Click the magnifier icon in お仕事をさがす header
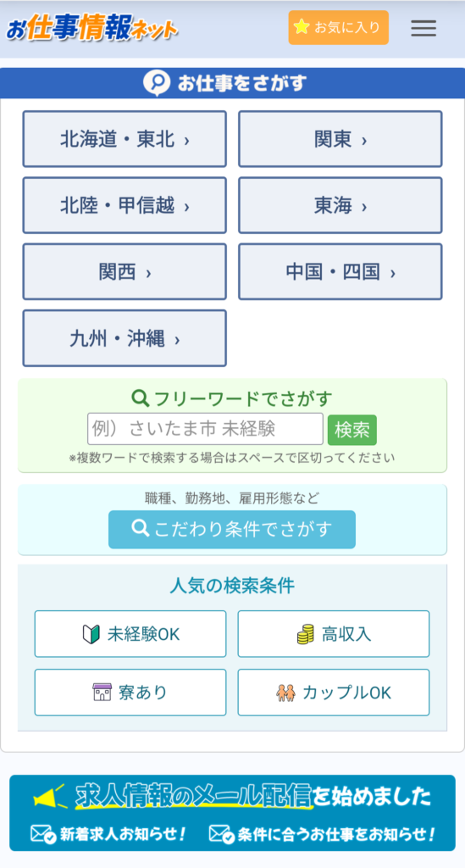The image size is (465, 868). (157, 83)
